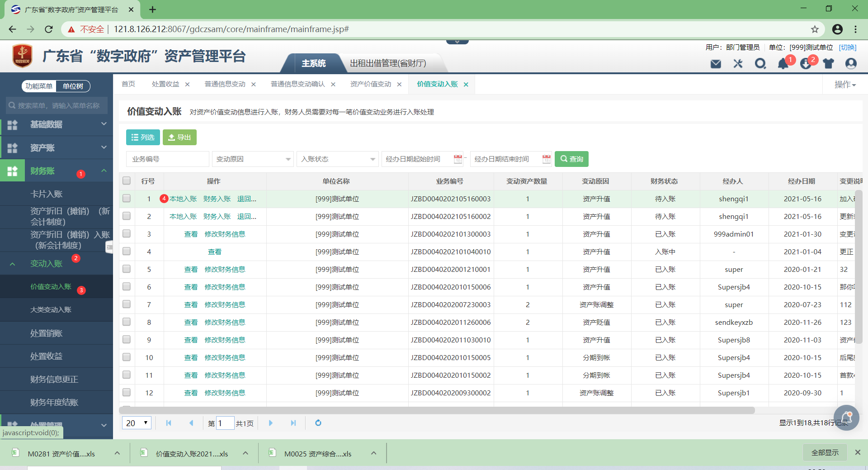This screenshot has height=470, width=868.
Task: Go to first page icon
Action: (169, 423)
